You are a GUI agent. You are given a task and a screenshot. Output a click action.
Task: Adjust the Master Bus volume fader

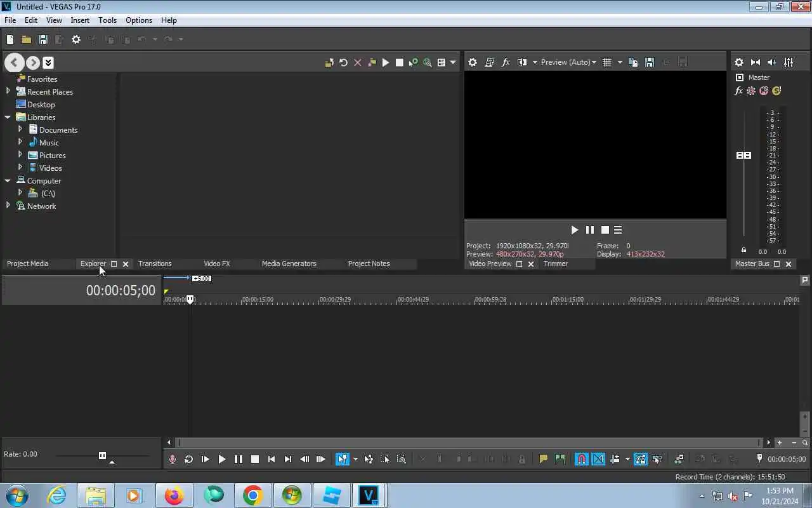click(x=743, y=155)
